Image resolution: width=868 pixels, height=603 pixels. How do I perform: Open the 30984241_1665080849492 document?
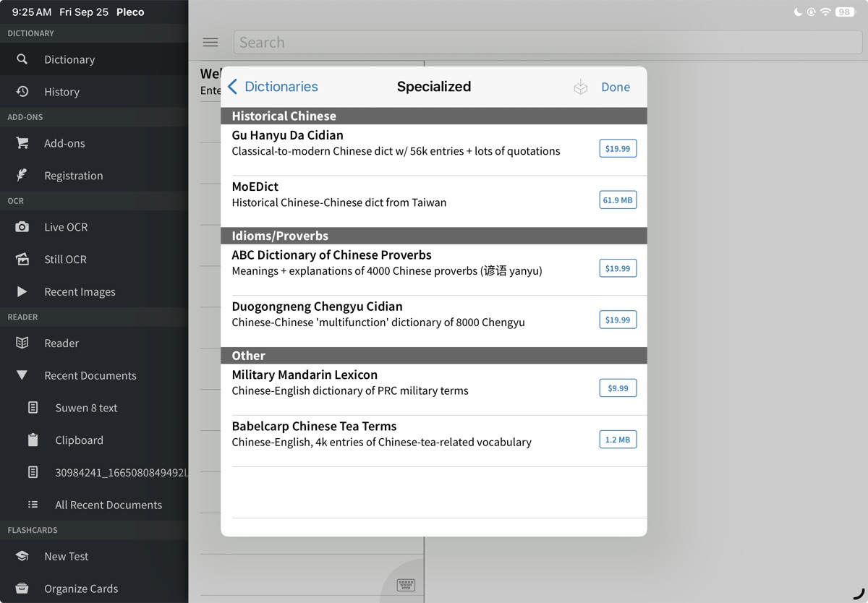[x=122, y=472]
